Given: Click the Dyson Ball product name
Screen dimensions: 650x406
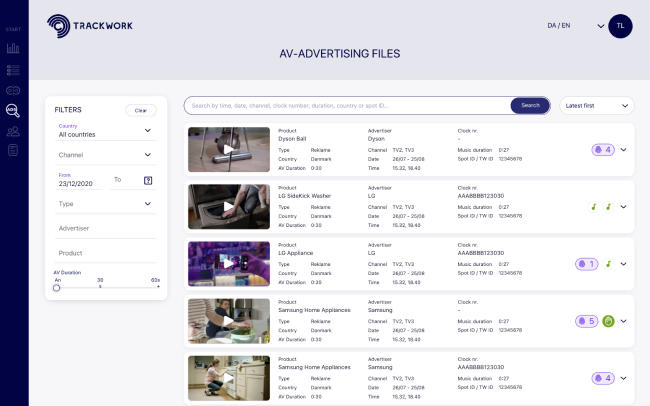Looking at the screenshot, I should 292,139.
